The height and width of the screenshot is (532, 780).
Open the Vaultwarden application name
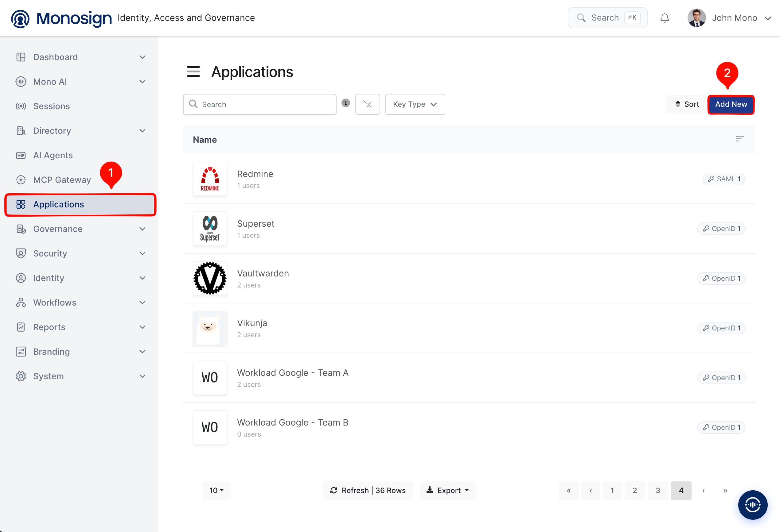(x=263, y=274)
